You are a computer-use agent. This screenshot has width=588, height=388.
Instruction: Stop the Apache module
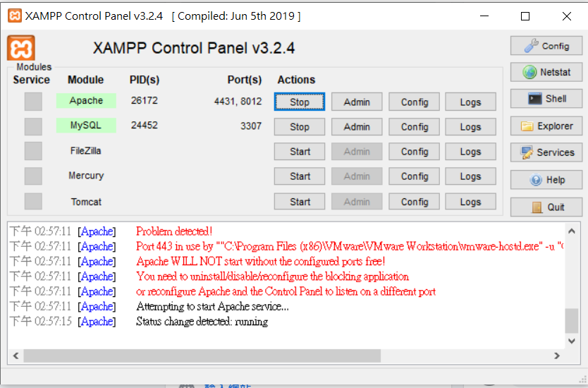pyautogui.click(x=300, y=102)
